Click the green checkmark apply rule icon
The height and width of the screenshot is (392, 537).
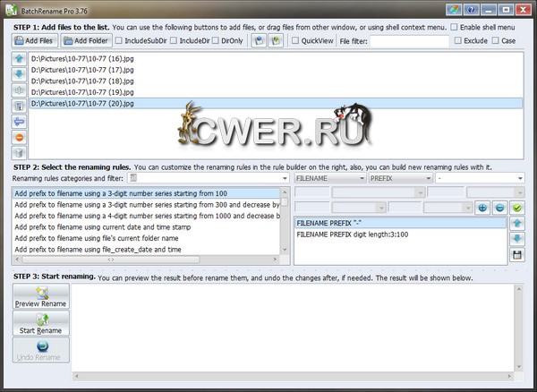pyautogui.click(x=517, y=208)
